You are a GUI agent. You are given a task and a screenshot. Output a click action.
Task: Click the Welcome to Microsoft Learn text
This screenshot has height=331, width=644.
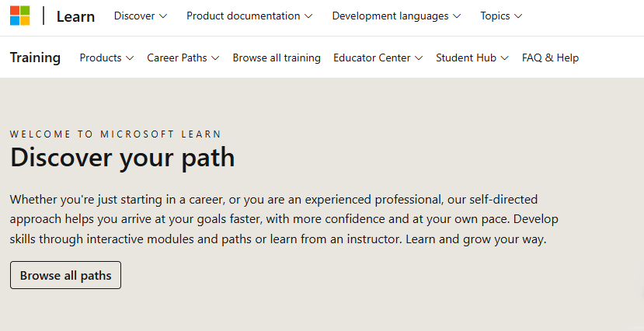click(x=116, y=134)
